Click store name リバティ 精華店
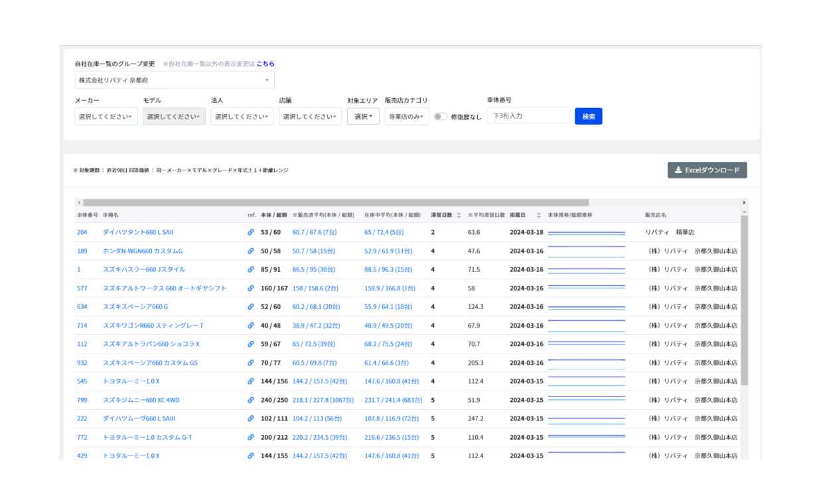The height and width of the screenshot is (504, 823). point(670,233)
